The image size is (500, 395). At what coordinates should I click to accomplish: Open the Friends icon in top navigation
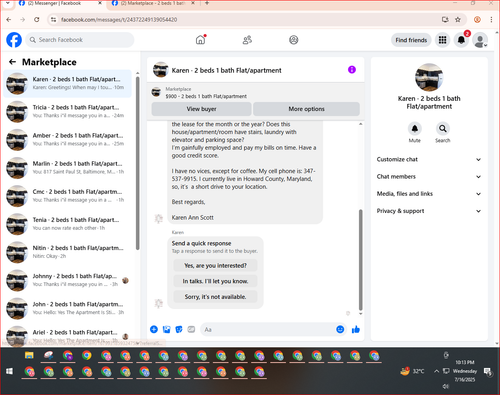[x=247, y=40]
